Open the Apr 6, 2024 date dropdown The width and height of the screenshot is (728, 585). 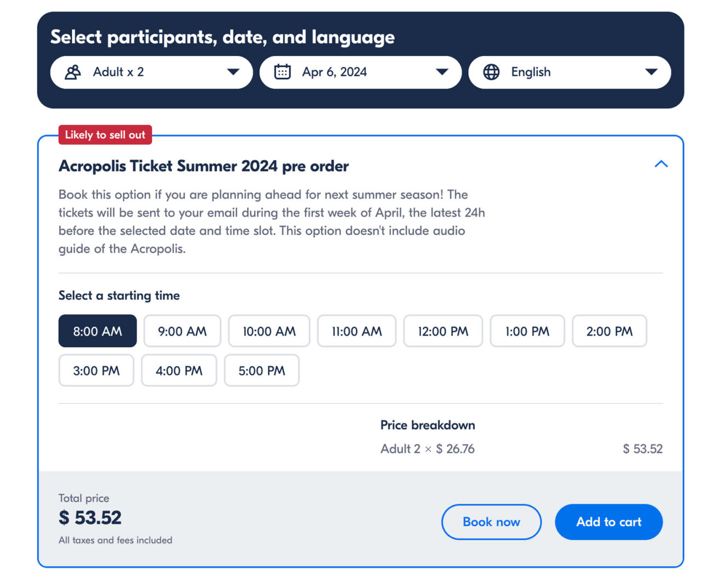360,72
